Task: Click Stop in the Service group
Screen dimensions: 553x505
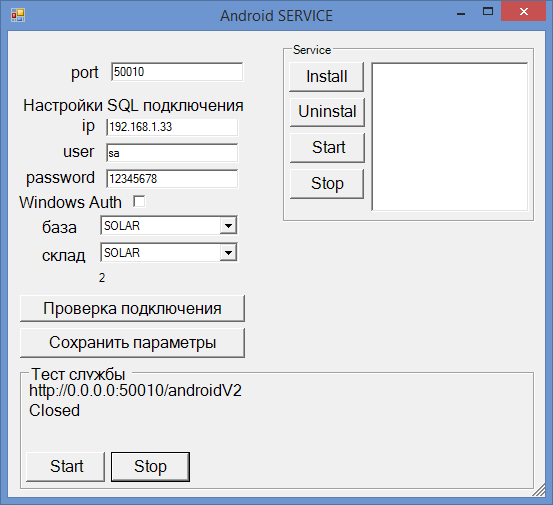Action: point(327,184)
